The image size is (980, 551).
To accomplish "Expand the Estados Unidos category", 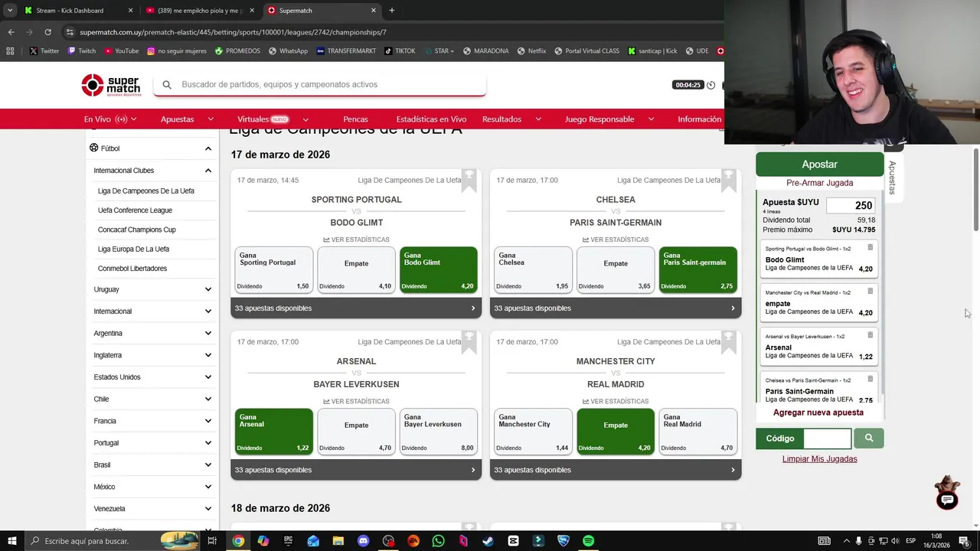I will pyautogui.click(x=207, y=377).
